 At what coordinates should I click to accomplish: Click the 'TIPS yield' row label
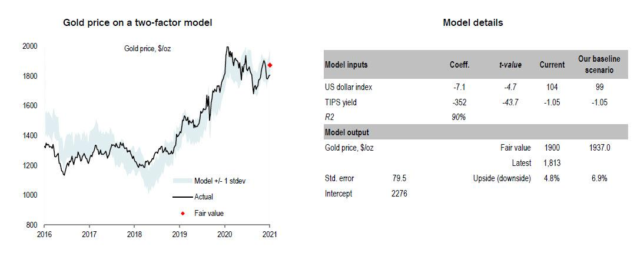(341, 102)
